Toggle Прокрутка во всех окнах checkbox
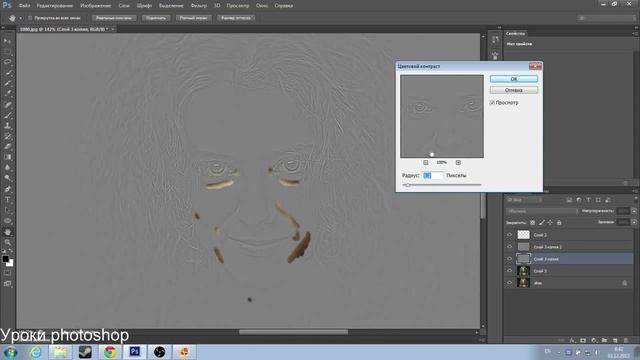 [30, 18]
